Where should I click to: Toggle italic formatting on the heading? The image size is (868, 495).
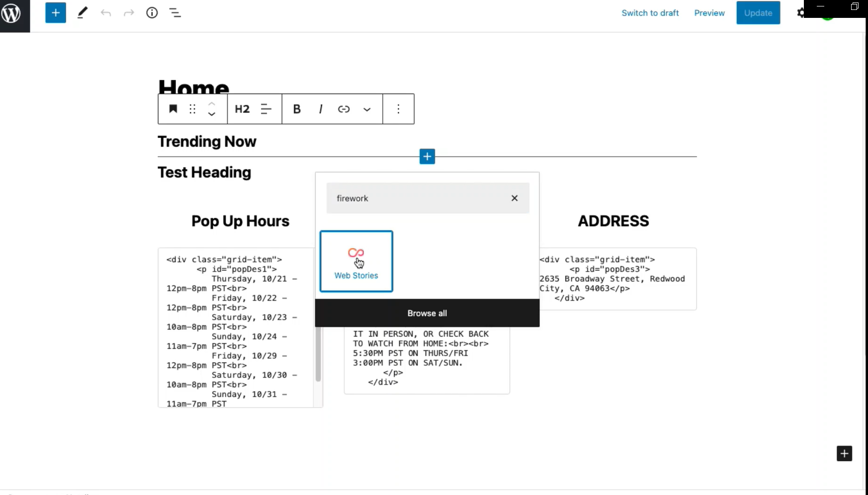[x=321, y=109]
